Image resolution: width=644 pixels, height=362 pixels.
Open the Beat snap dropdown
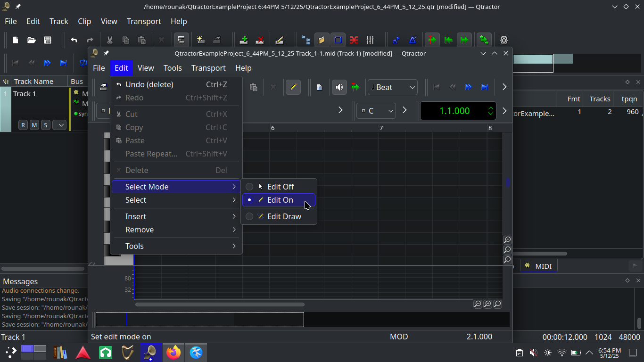[393, 87]
